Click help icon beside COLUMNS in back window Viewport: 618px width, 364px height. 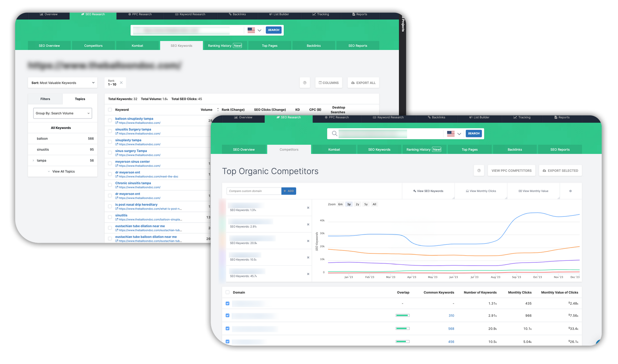coord(304,83)
